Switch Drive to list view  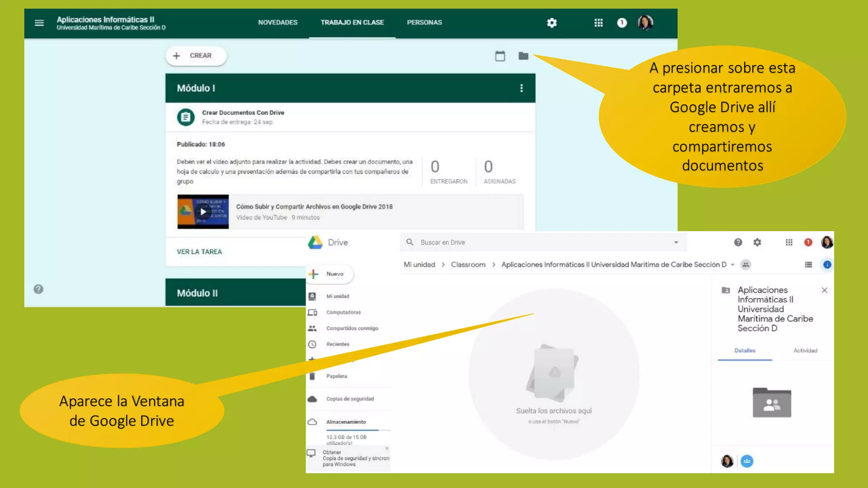[x=808, y=265]
